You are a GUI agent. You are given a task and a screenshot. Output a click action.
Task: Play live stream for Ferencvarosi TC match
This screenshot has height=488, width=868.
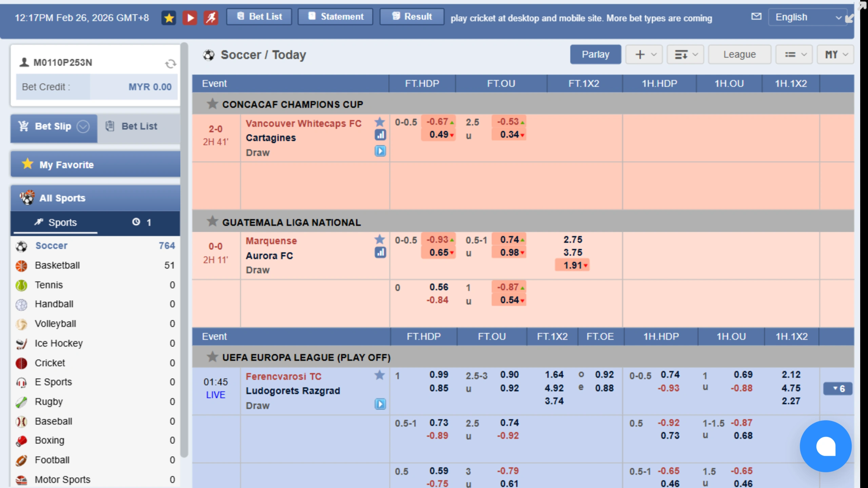[x=380, y=404]
